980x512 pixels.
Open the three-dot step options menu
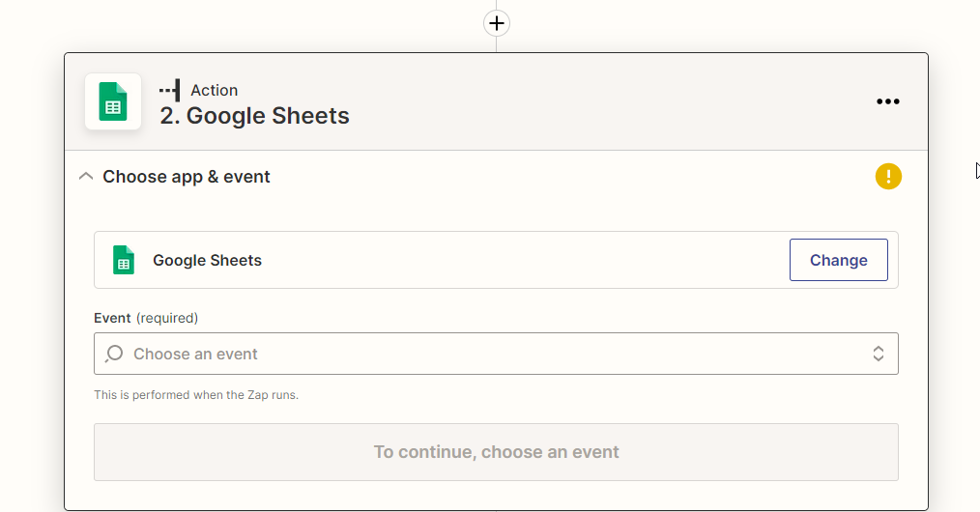887,101
